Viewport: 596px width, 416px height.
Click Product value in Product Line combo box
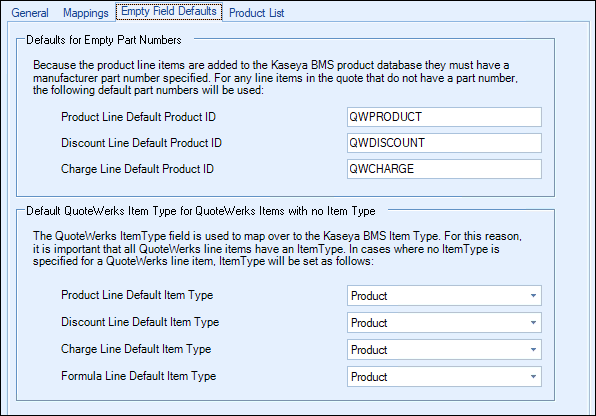(x=369, y=296)
